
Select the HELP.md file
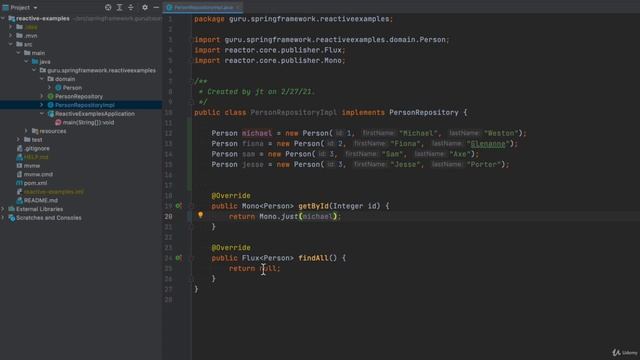pos(36,157)
